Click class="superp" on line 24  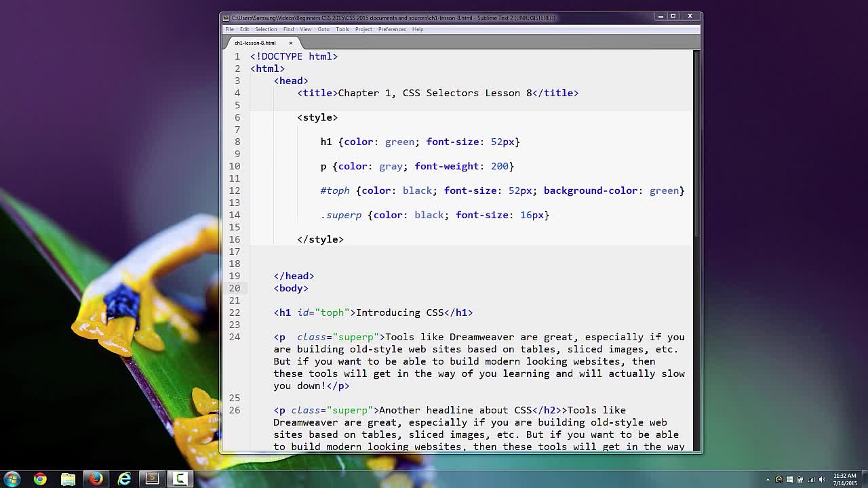338,337
